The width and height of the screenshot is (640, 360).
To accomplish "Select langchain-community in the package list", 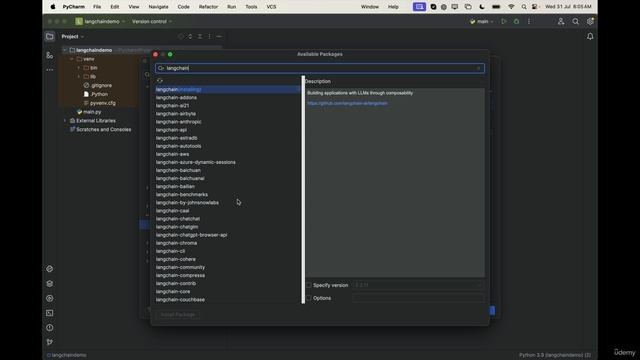I will [180, 267].
